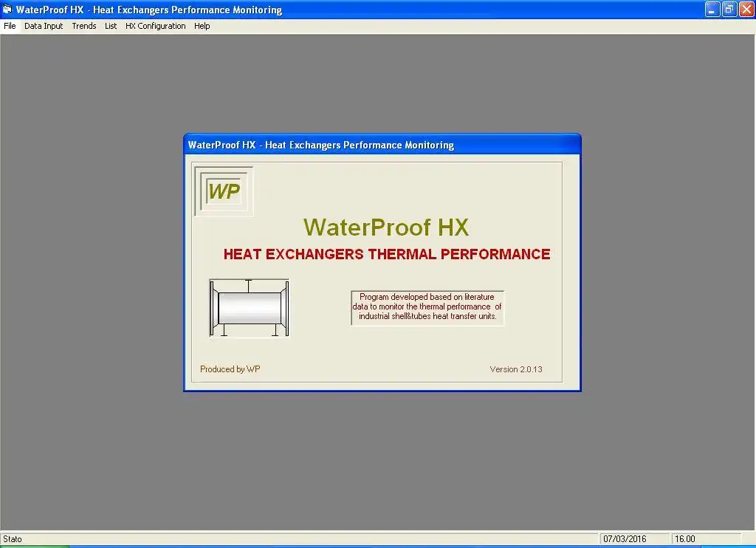Click the heat exchanger vessel image
This screenshot has width=756, height=548.
click(x=250, y=308)
